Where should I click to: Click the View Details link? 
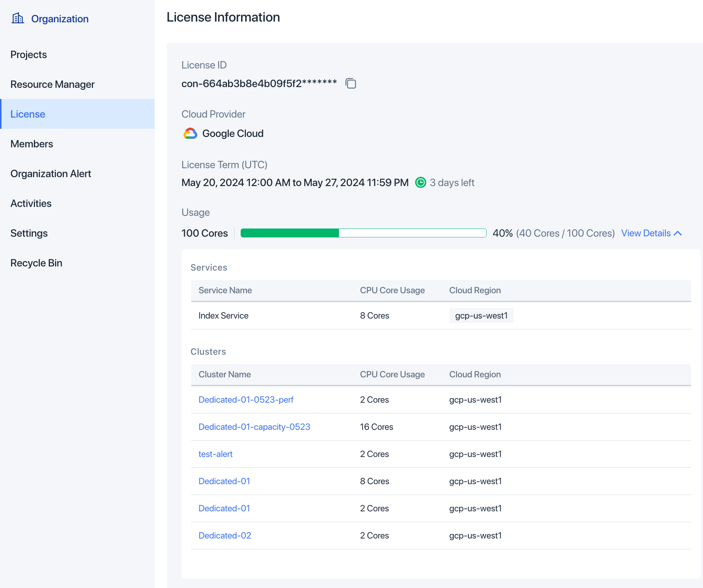(646, 233)
